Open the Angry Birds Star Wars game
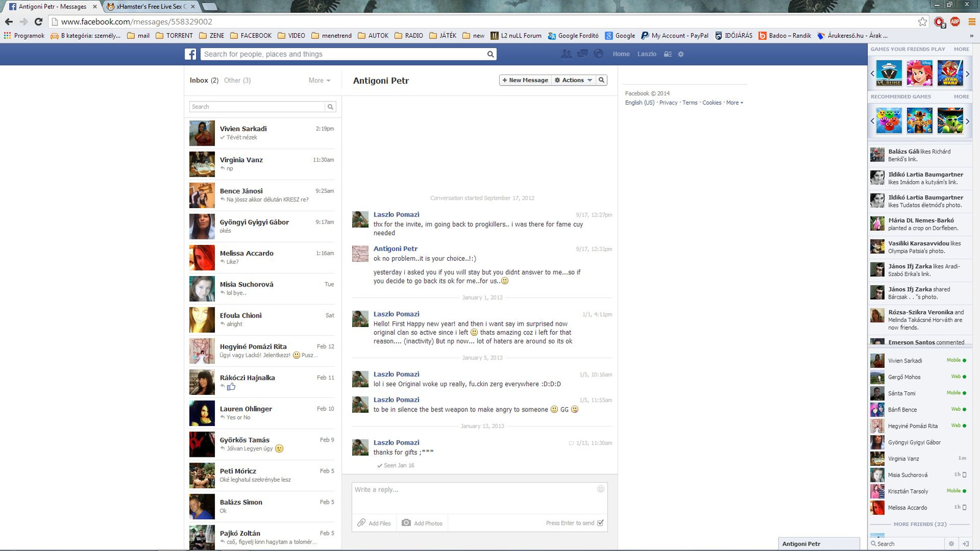Image resolution: width=980 pixels, height=551 pixels. click(x=950, y=73)
